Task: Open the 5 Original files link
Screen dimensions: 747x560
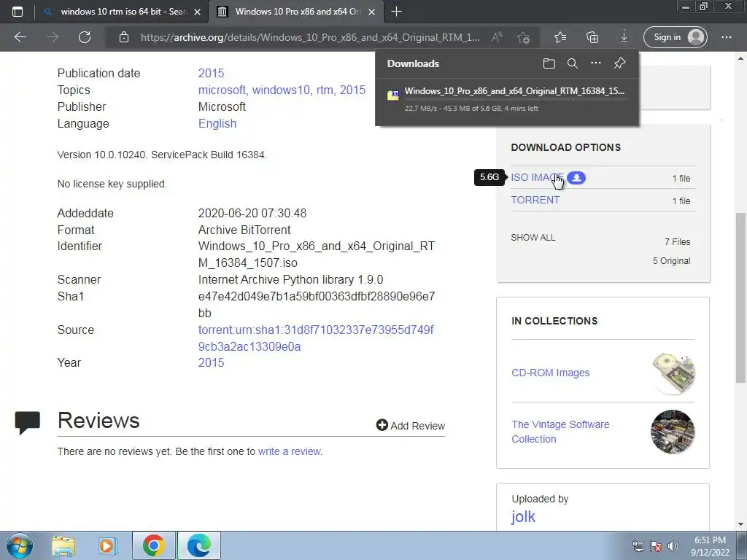Action: point(671,261)
